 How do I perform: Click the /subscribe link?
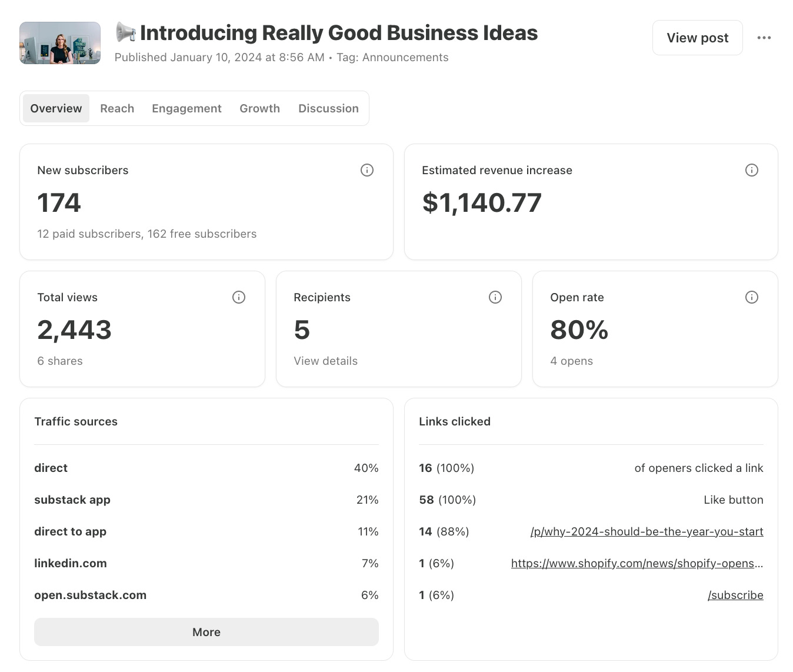coord(735,595)
